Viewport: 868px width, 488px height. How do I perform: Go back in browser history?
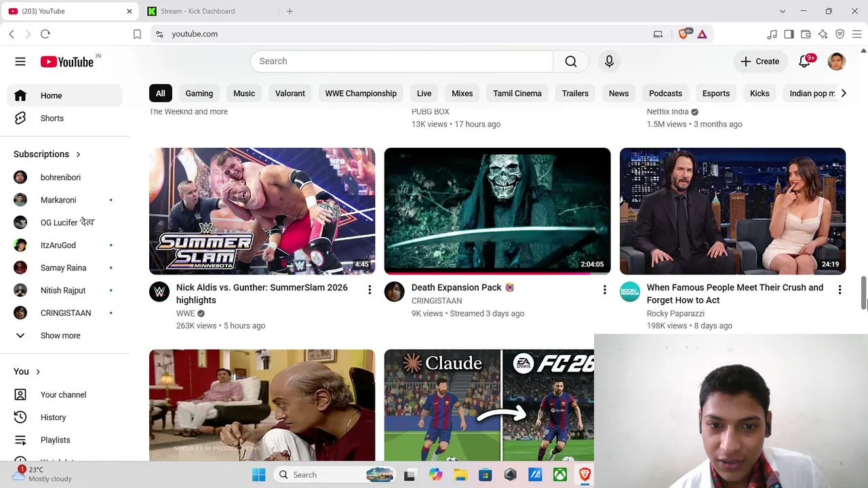pyautogui.click(x=12, y=34)
